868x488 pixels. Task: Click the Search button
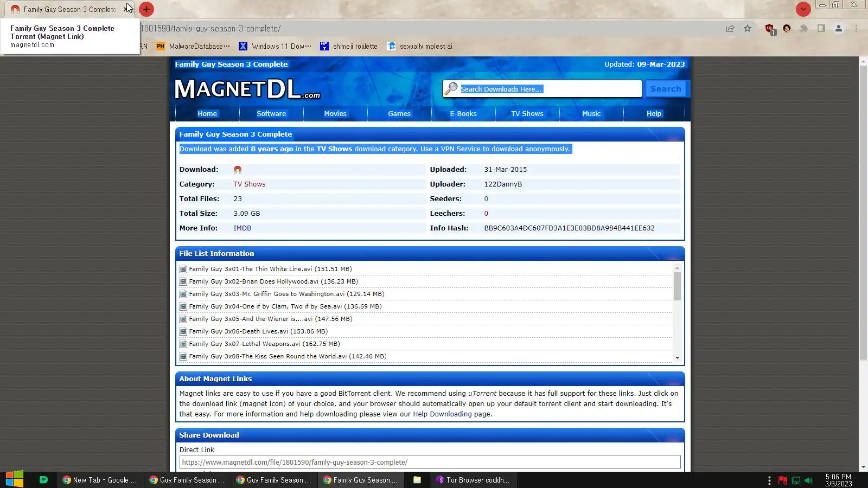click(666, 89)
